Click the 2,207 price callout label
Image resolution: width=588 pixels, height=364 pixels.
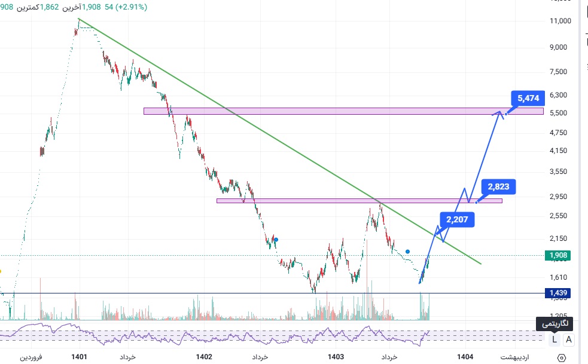(x=458, y=220)
